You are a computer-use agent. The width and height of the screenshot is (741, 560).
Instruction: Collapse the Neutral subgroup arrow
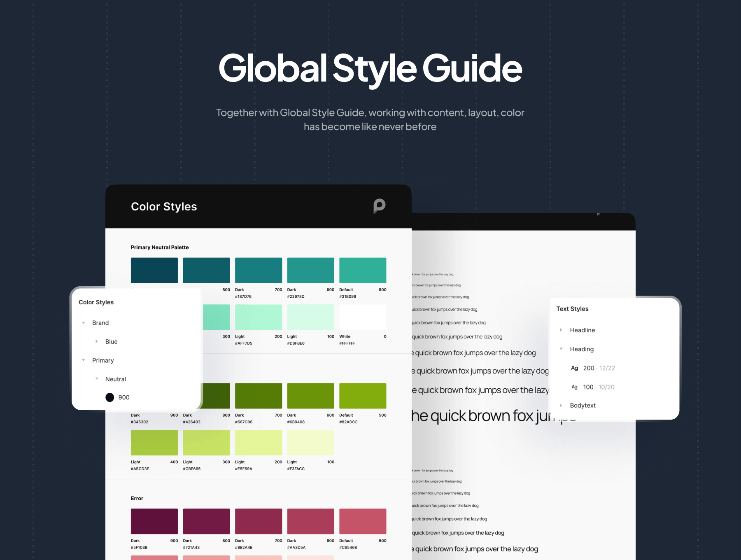point(97,379)
